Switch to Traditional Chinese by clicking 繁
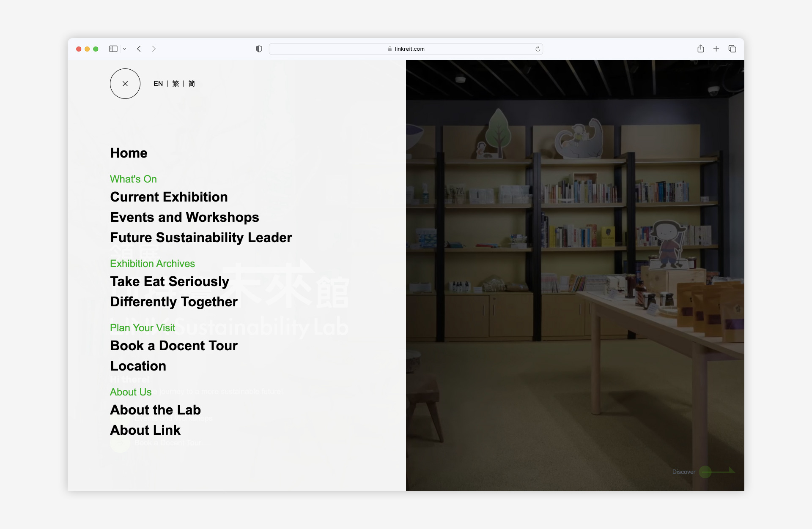Viewport: 812px width, 529px height. pos(179,83)
